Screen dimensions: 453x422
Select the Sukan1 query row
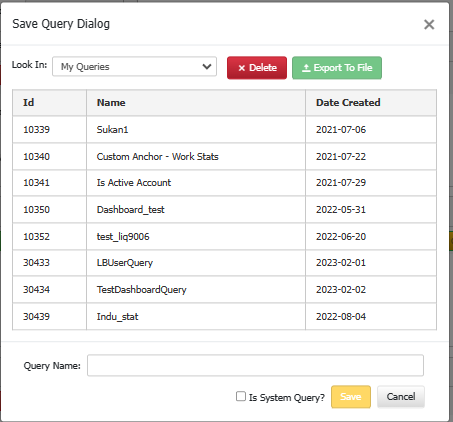click(224, 129)
